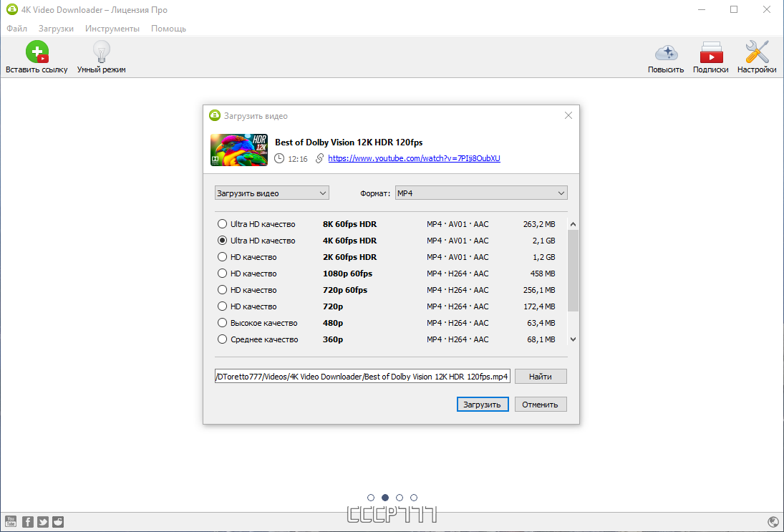Open the YouTube video URL link
The width and height of the screenshot is (784, 532).
pos(414,158)
